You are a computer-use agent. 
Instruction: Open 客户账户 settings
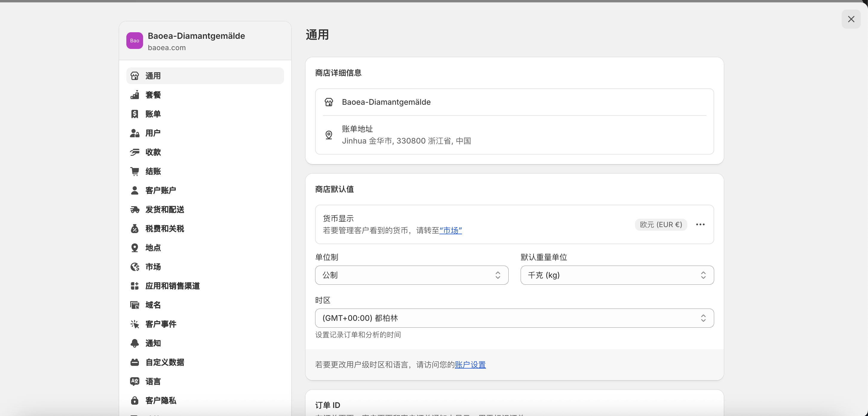[205, 190]
